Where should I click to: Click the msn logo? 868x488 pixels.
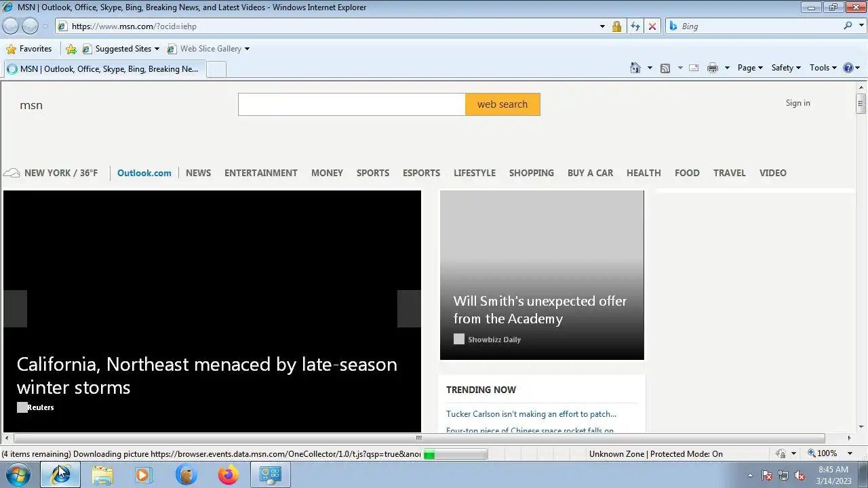pyautogui.click(x=31, y=105)
